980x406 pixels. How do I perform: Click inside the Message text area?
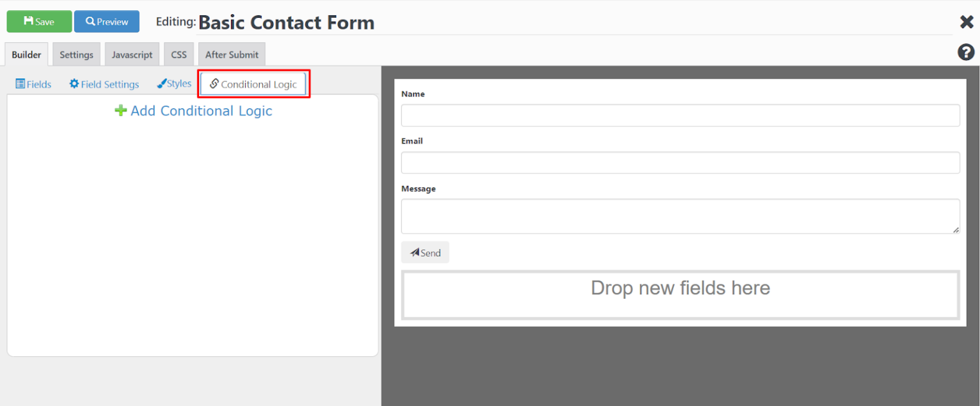click(x=680, y=216)
